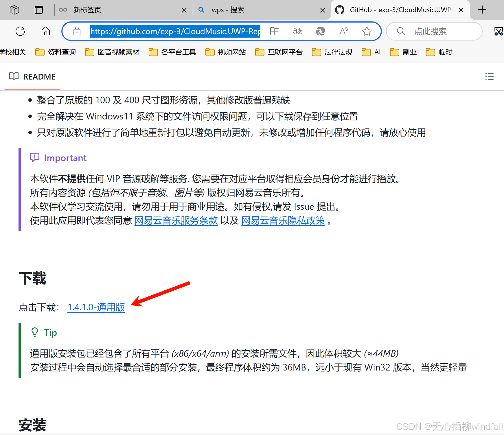Open the 各平台工具 bookmarks folder
This screenshot has width=504, height=435.
[x=172, y=52]
